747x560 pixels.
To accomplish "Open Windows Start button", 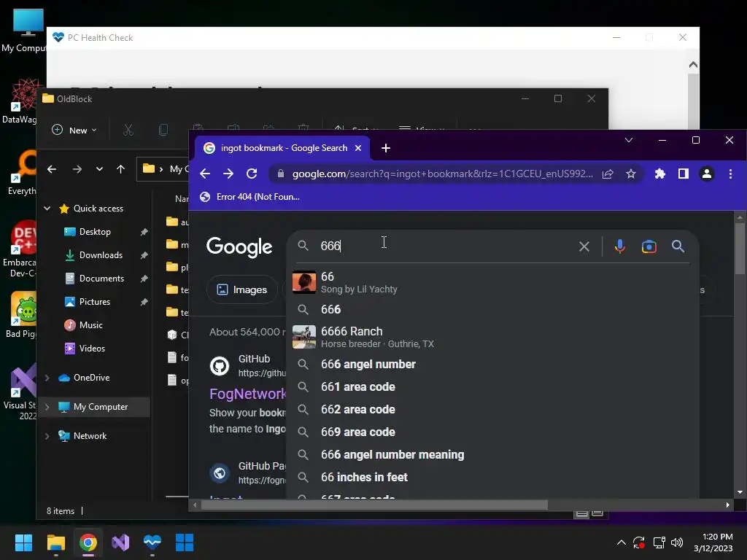I will coord(23,542).
